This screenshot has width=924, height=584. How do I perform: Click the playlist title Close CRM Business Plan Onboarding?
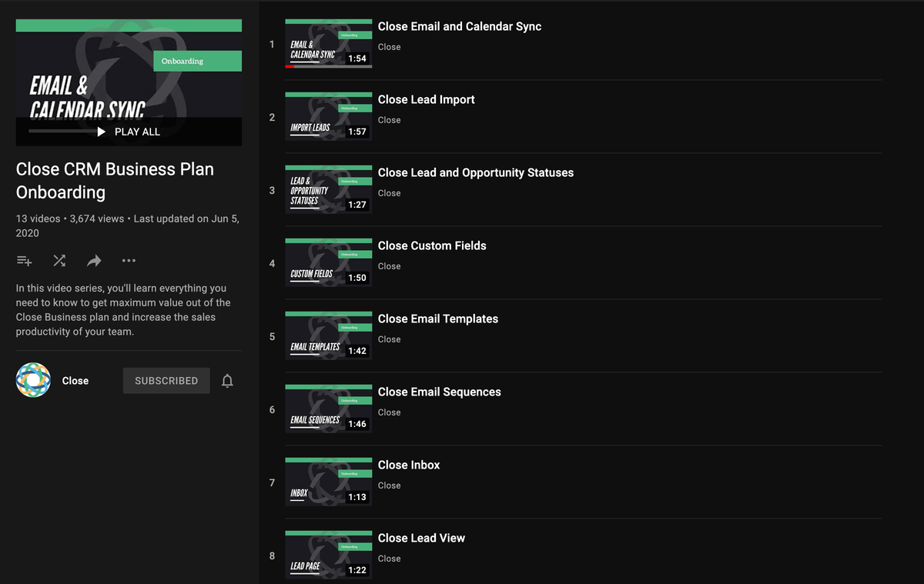tap(115, 181)
